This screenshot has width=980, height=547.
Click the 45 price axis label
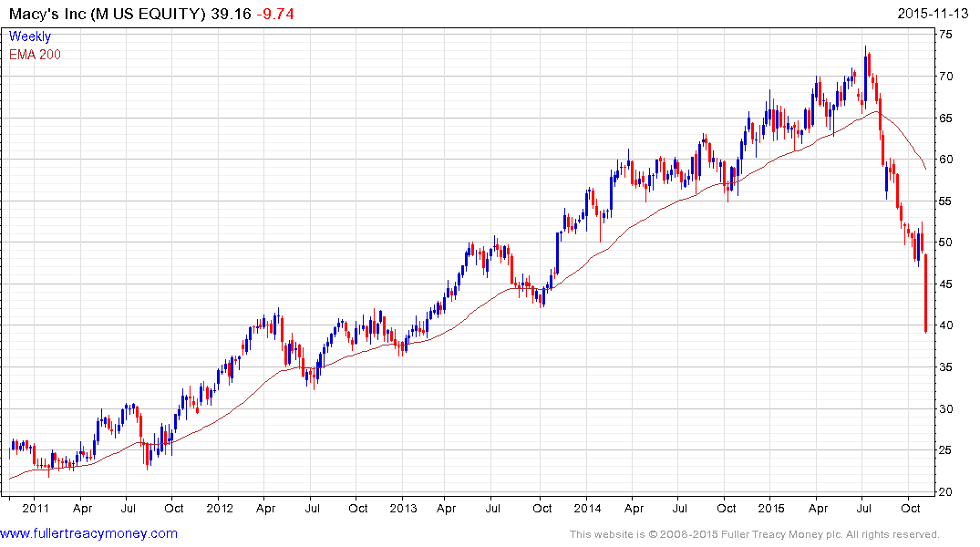click(x=946, y=284)
